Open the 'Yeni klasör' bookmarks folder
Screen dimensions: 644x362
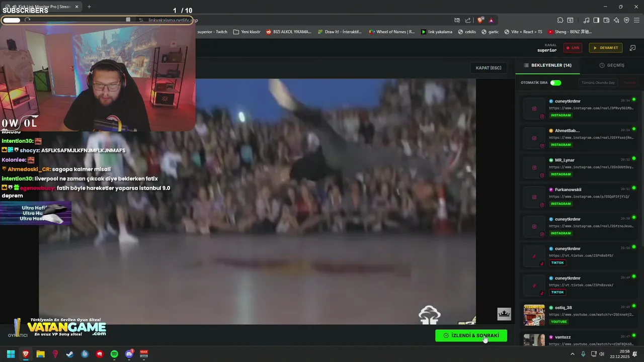coord(247,32)
